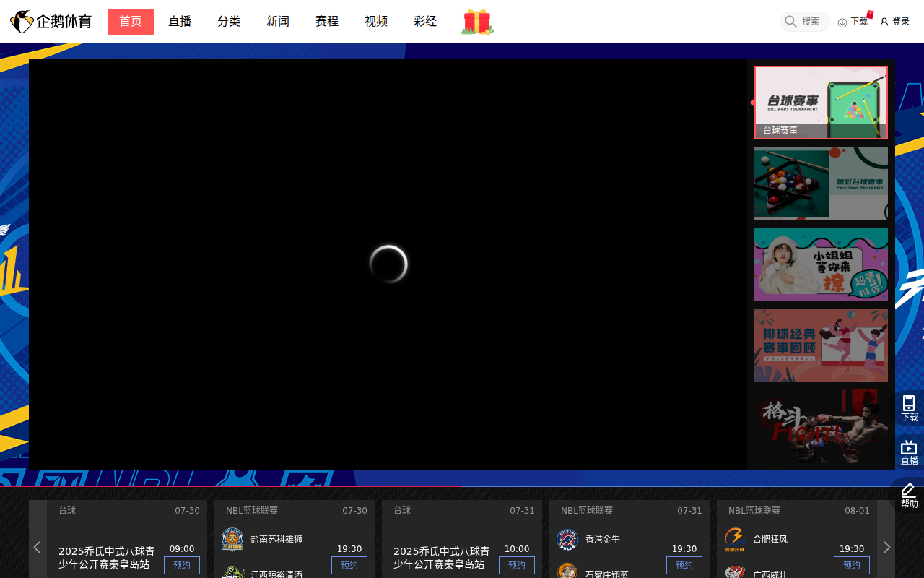Open the 赛程 menu item
This screenshot has height=578, width=924.
click(327, 22)
